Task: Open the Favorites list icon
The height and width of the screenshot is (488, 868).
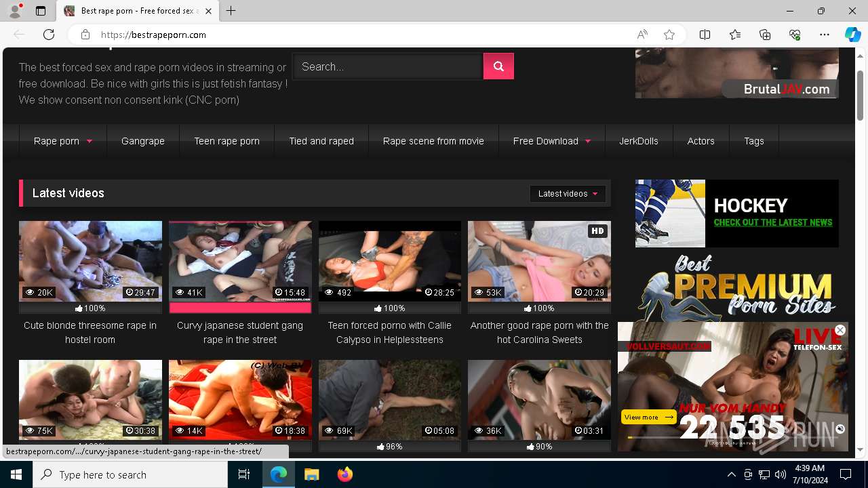Action: [x=735, y=35]
